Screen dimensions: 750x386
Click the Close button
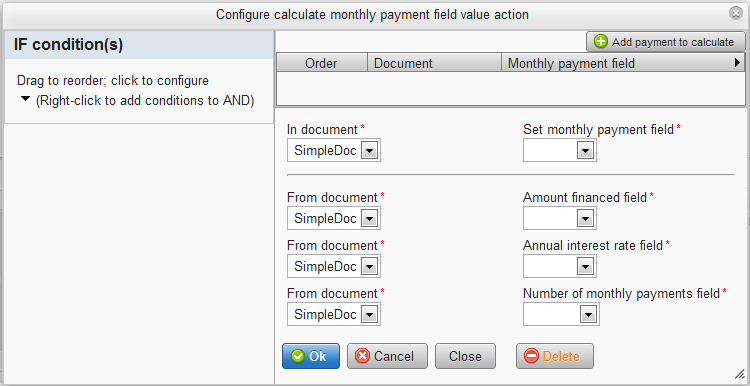click(465, 356)
